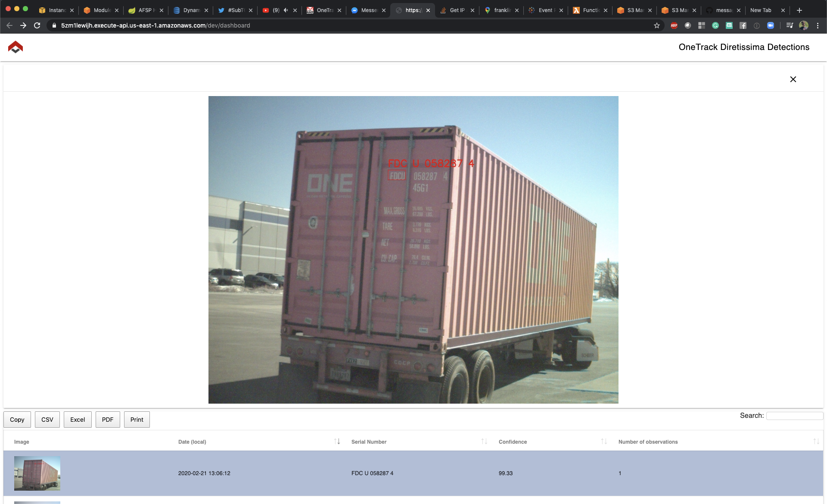Open the Zoom extension icon
The height and width of the screenshot is (504, 827).
[x=771, y=25]
